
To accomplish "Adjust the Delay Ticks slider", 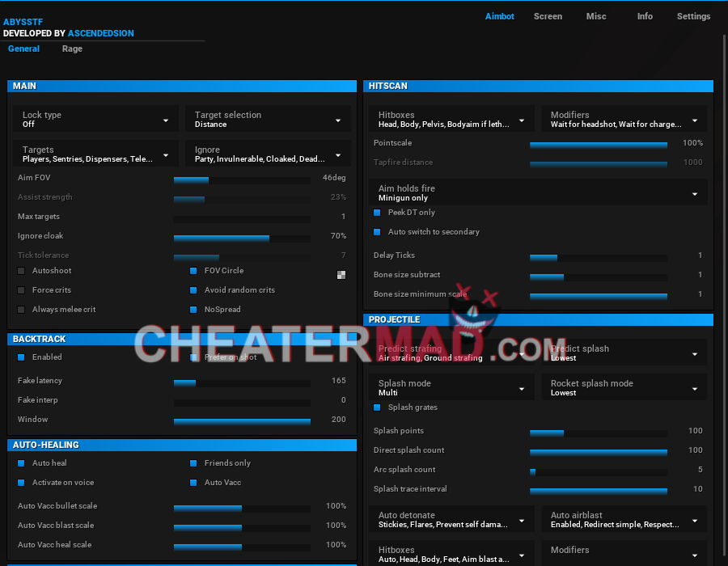I will pyautogui.click(x=599, y=258).
